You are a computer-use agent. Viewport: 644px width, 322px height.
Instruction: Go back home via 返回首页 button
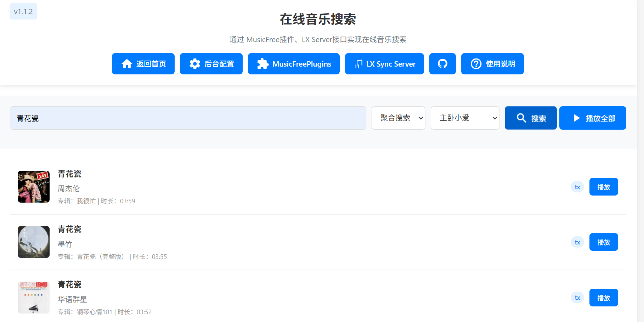143,64
